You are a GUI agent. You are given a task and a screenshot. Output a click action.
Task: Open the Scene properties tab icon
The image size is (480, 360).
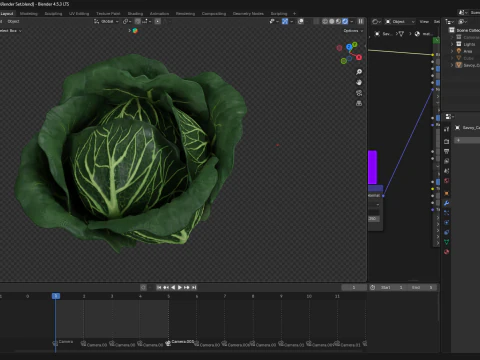pos(447,171)
